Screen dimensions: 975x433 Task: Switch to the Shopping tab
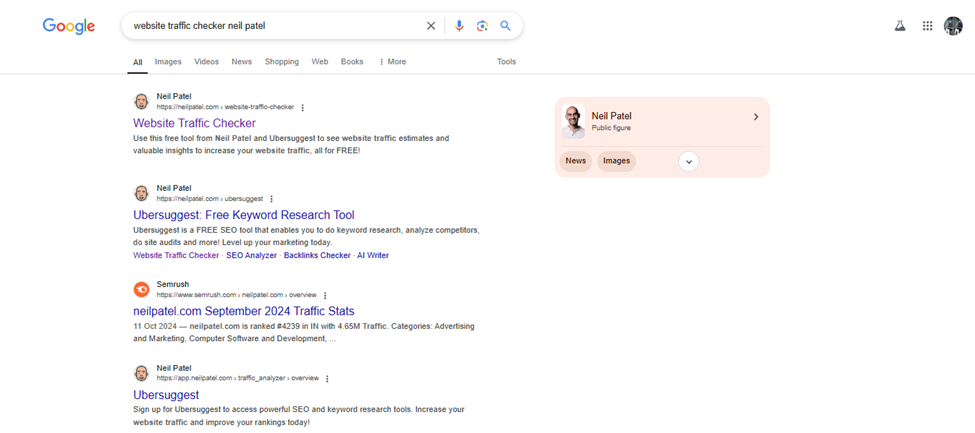click(x=282, y=62)
